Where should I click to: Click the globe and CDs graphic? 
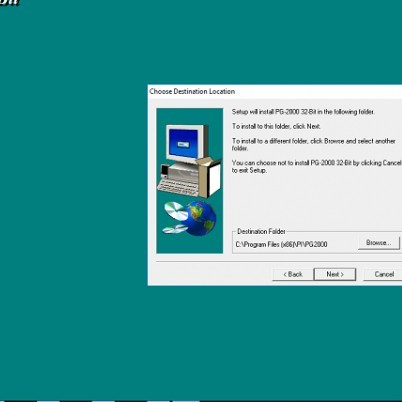point(189,218)
